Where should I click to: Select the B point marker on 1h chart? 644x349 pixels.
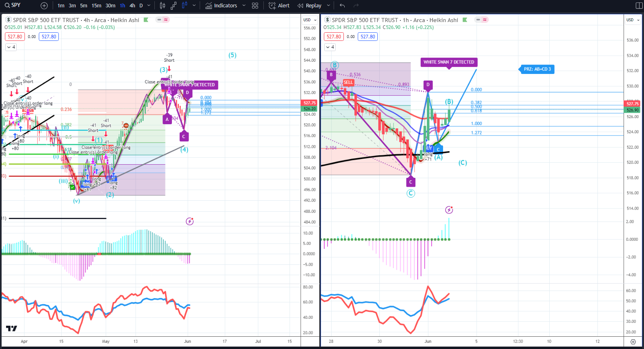point(331,75)
